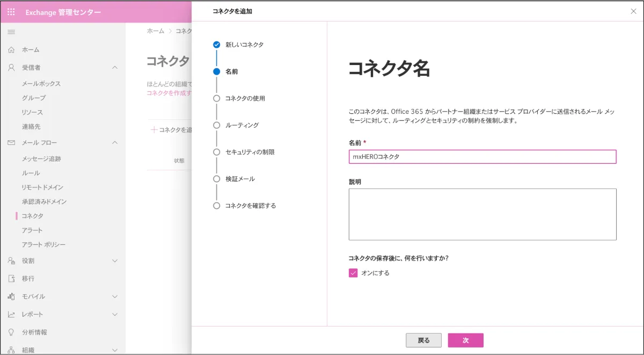The height and width of the screenshot is (355, 644).
Task: Select the コネクタの使用 step circle
Action: pos(217,98)
